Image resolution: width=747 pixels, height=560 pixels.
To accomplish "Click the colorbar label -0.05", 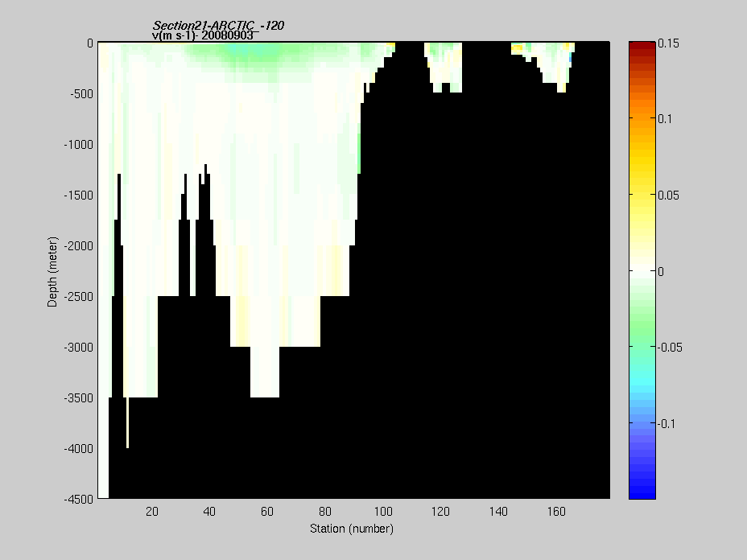I will pos(671,348).
